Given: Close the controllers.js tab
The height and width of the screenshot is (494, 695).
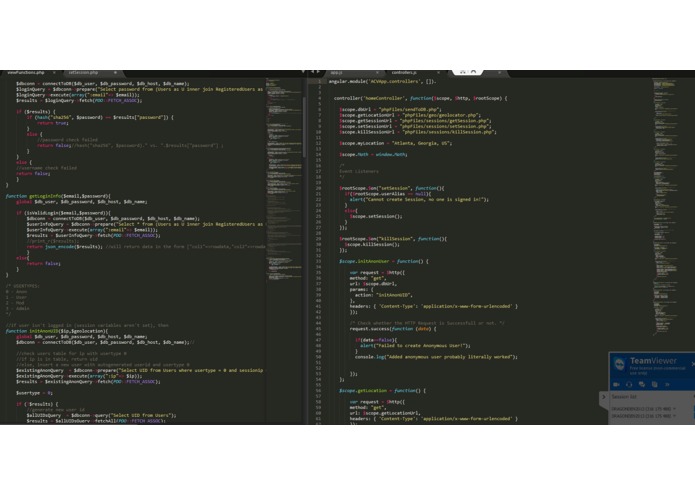Looking at the screenshot, I should point(438,73).
